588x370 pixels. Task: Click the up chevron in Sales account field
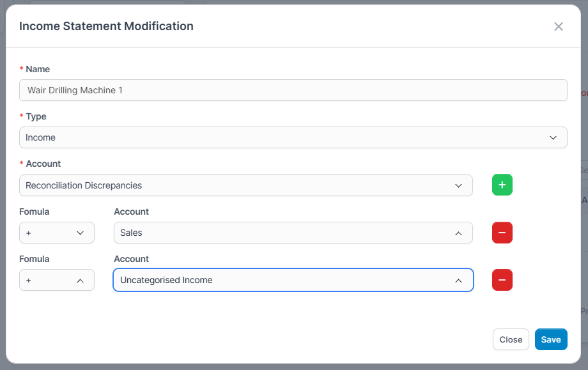click(x=458, y=233)
